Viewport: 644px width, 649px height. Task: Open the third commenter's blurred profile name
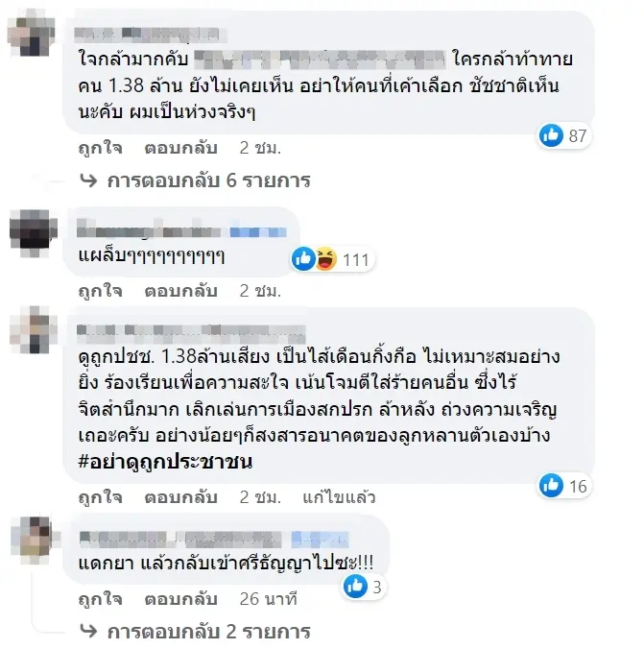[191, 333]
